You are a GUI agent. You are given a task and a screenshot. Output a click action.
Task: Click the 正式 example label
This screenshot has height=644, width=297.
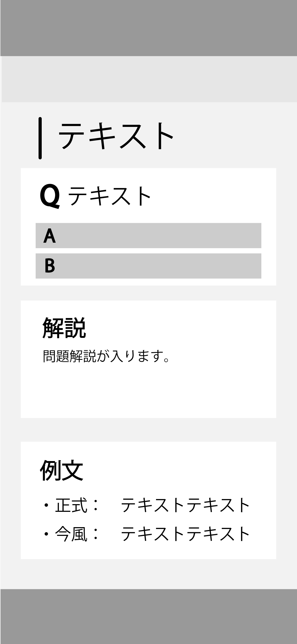tap(71, 505)
